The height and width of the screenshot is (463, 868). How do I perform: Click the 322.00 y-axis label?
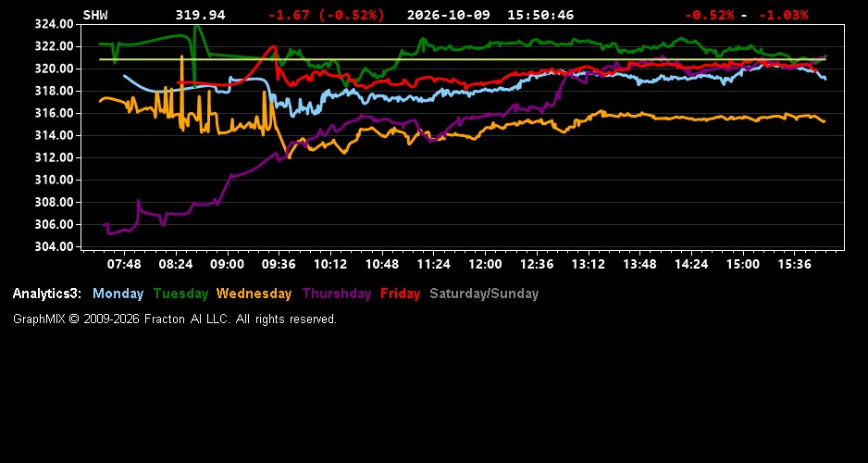pos(54,46)
